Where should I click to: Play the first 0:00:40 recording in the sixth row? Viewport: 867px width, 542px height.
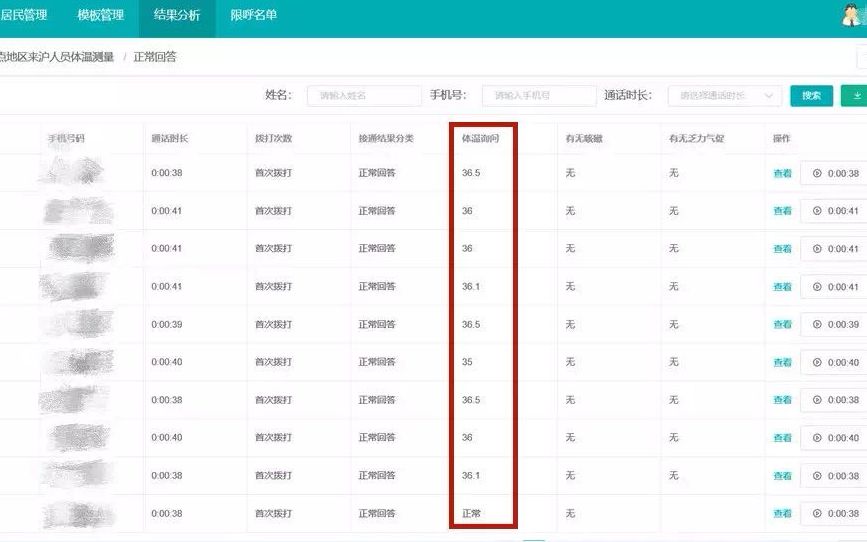coord(835,363)
